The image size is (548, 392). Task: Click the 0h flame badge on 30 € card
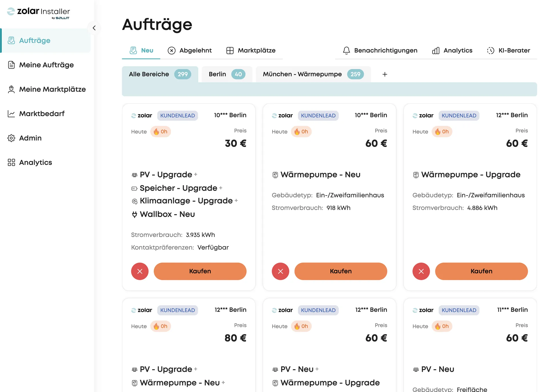coord(160,132)
